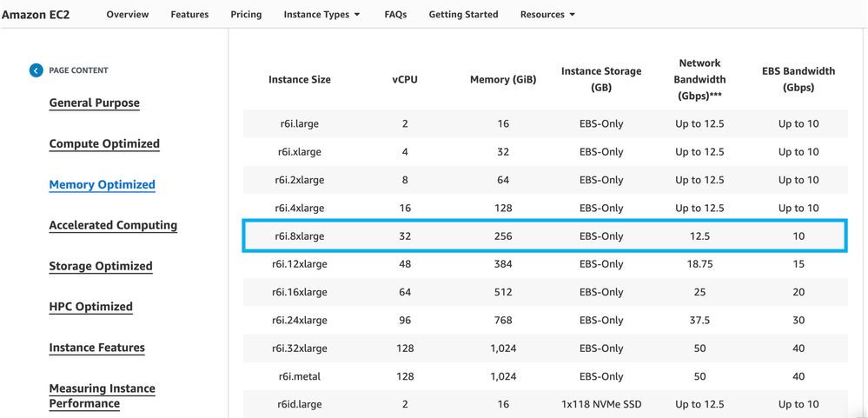
Task: Click the Page Content back arrow icon
Action: pos(36,70)
